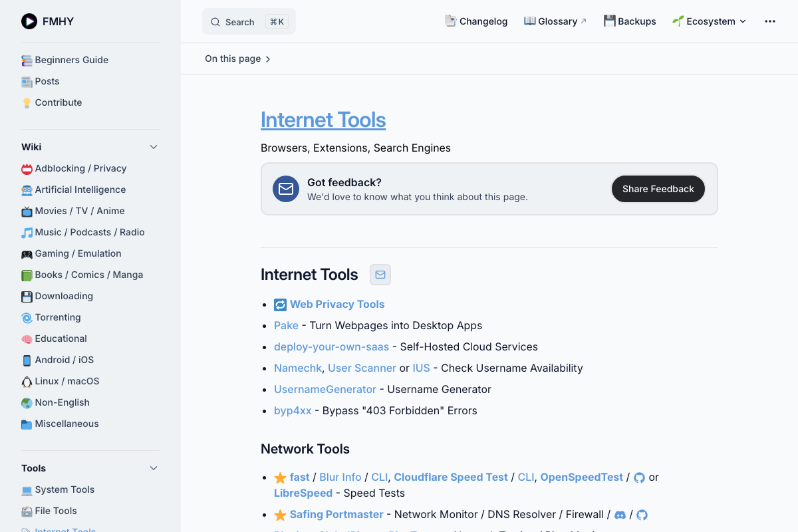Open the UsernameGenerator link
This screenshot has height=532, width=798.
[x=325, y=389]
